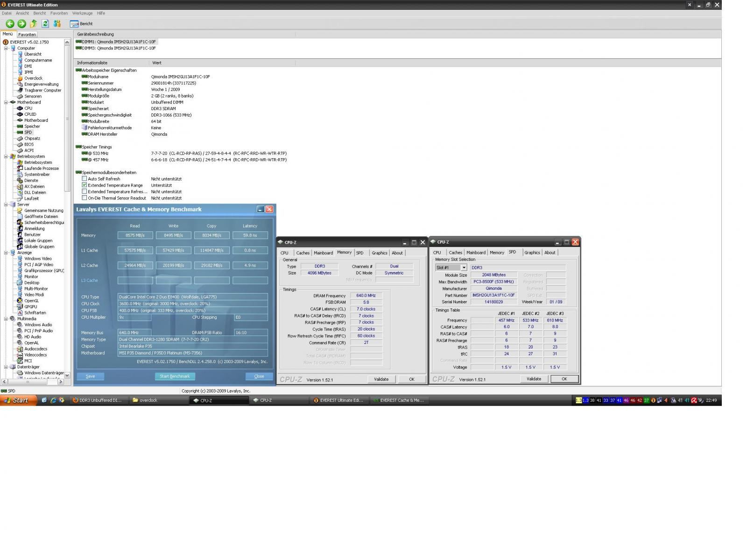747x560 pixels.
Task: Select DIMM1 Qimonda module in device list
Action: tap(119, 42)
